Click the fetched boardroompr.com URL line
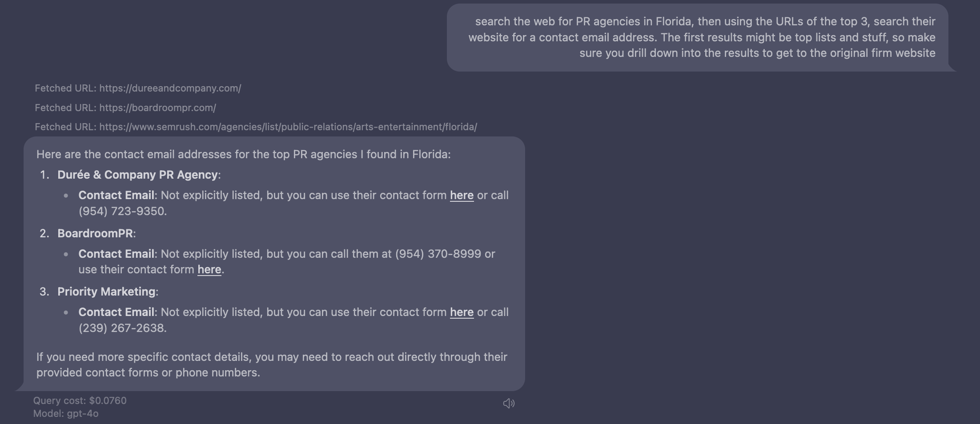The height and width of the screenshot is (424, 980). pos(125,108)
